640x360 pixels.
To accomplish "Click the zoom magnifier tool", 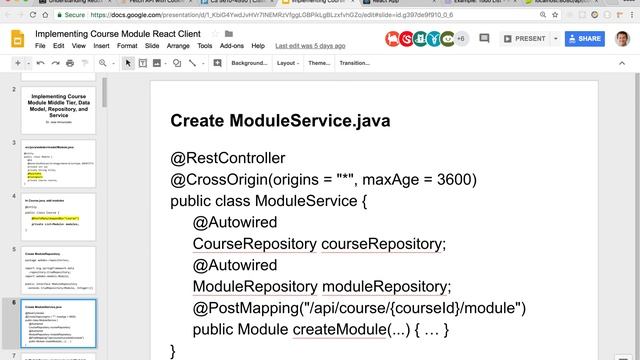I will tap(103, 63).
